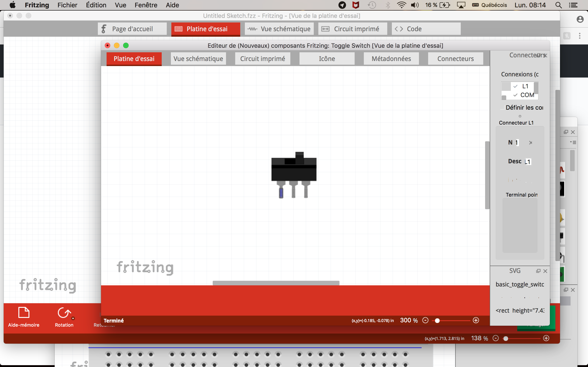Remove connector L1 with the x icon
Screen dimensions: 588x367
(x=531, y=143)
